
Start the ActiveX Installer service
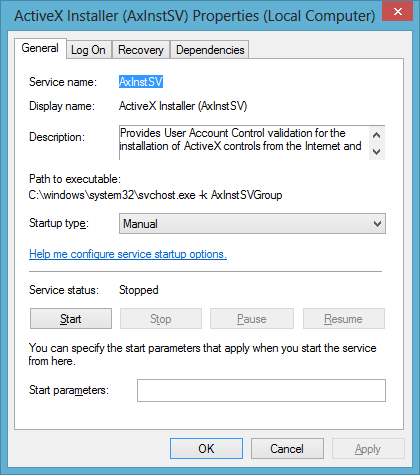pyautogui.click(x=71, y=319)
